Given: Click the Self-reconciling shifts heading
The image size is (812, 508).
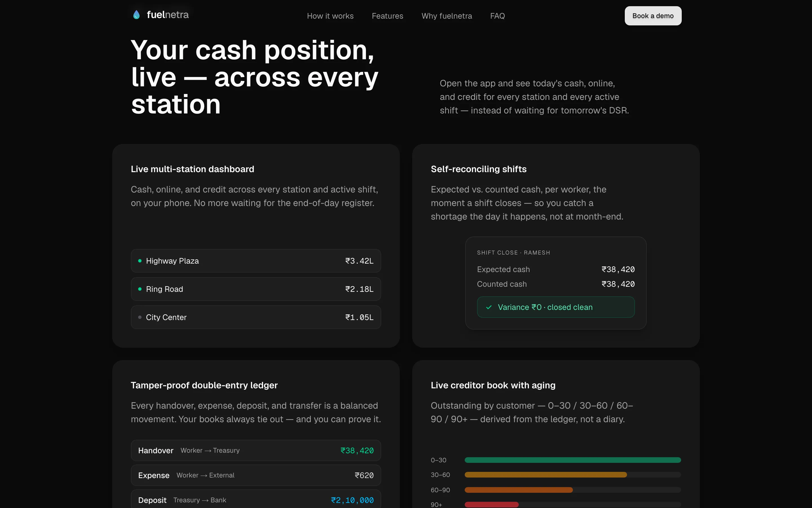Looking at the screenshot, I should [x=479, y=169].
